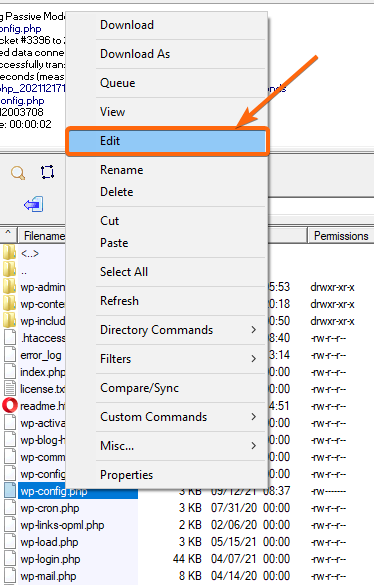Click the selection rectangle toolbar icon
The height and width of the screenshot is (585, 374).
click(x=47, y=172)
